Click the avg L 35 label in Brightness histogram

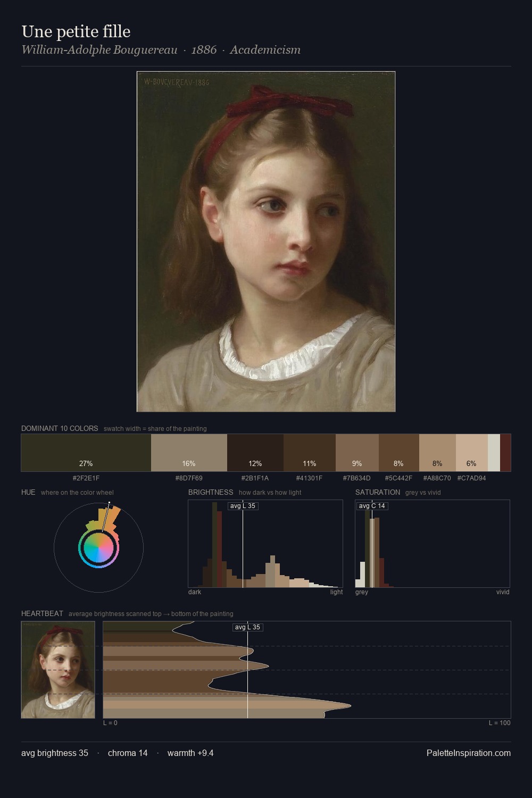(243, 506)
